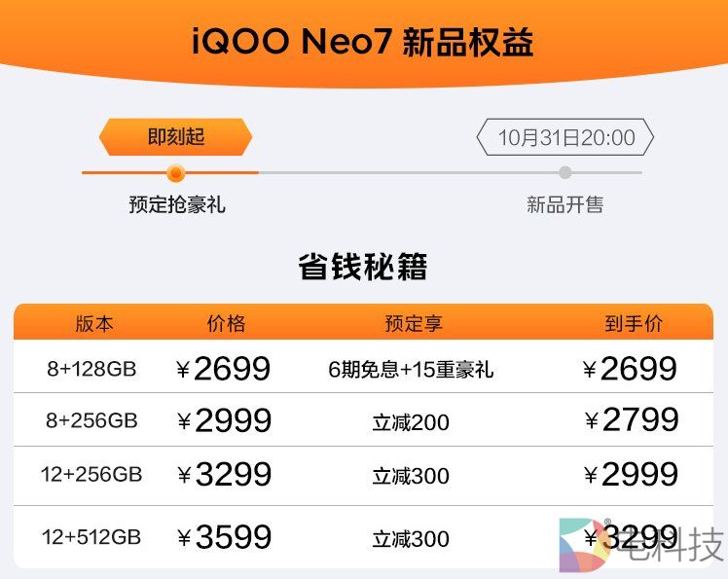
Task: Click the 6期免息+15重豪礼 offer
Action: pyautogui.click(x=411, y=370)
